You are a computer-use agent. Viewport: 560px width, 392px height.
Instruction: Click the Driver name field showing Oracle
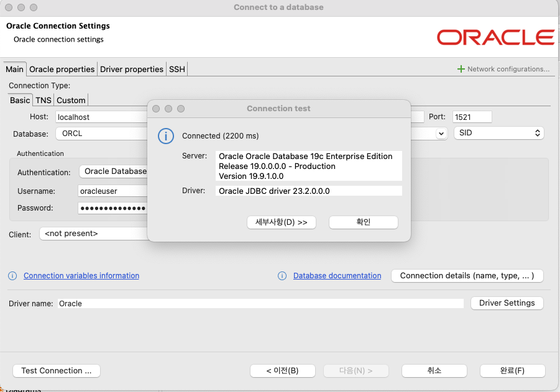tap(260, 303)
